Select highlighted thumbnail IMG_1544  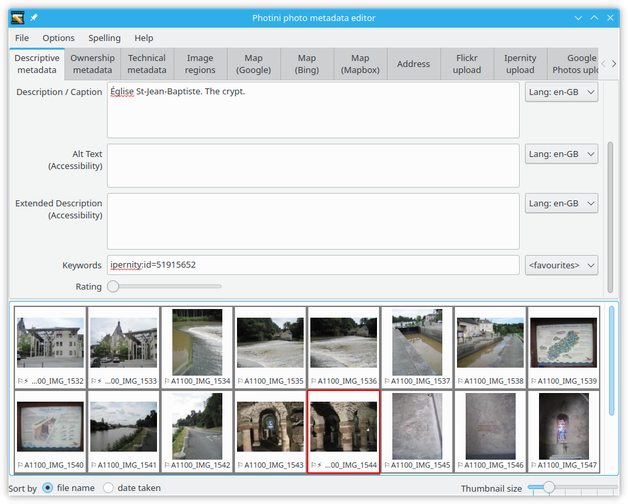pyautogui.click(x=344, y=431)
